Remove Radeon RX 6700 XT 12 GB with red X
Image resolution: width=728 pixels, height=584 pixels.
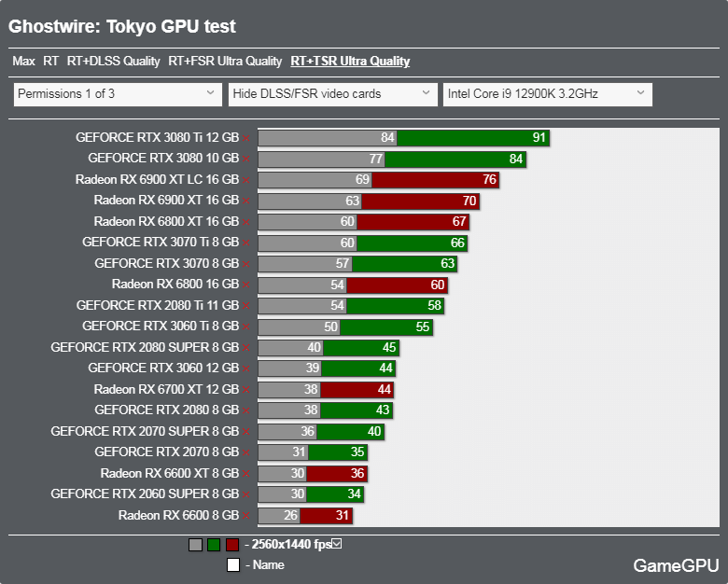tap(246, 390)
